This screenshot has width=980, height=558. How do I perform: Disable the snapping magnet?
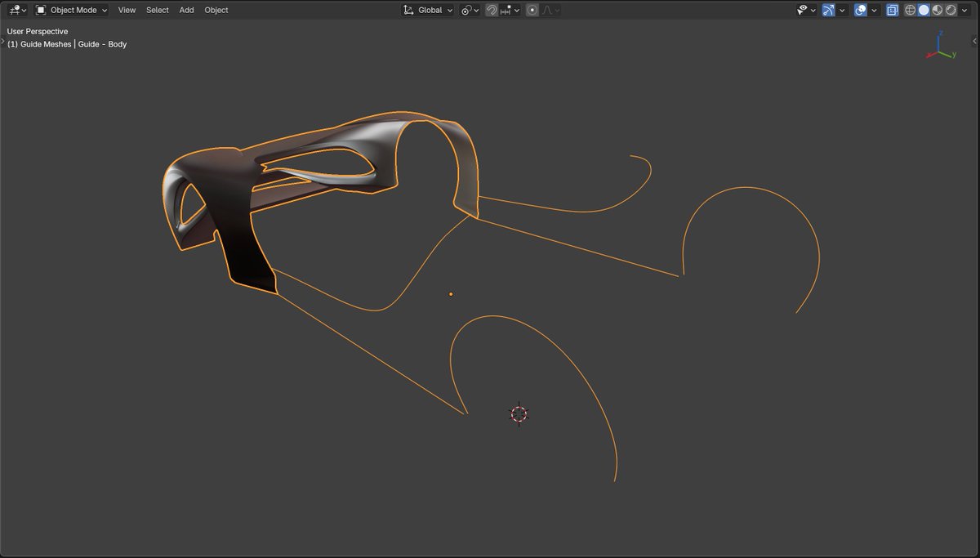click(x=491, y=10)
